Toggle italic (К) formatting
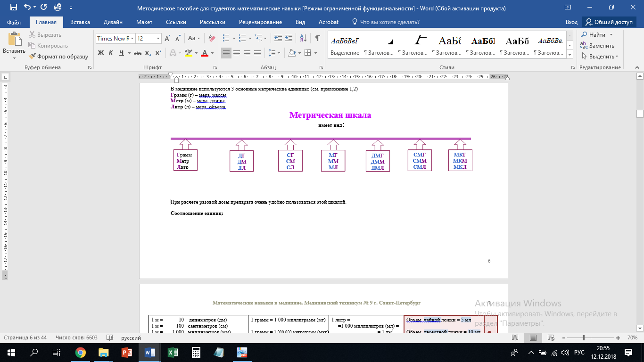 [111, 53]
